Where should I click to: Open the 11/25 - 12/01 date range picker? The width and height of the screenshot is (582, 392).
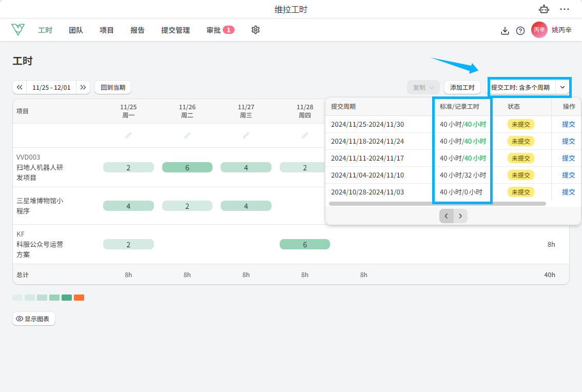coord(51,87)
